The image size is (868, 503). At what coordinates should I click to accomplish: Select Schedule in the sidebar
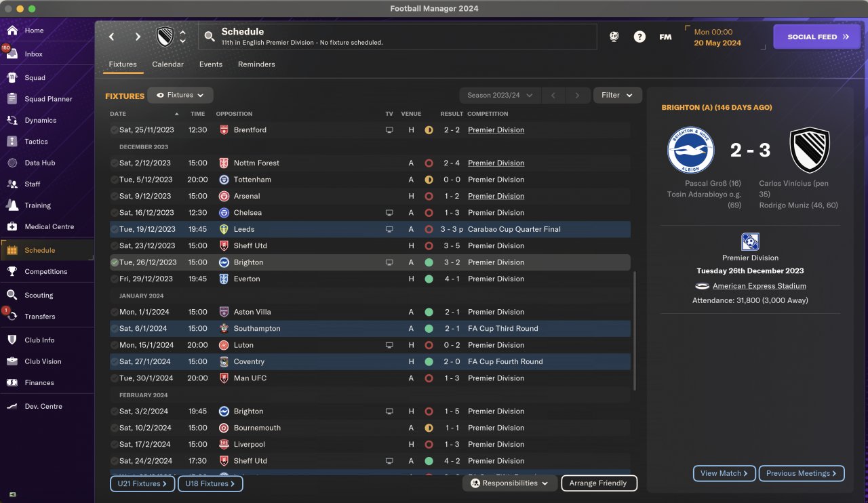coord(47,250)
